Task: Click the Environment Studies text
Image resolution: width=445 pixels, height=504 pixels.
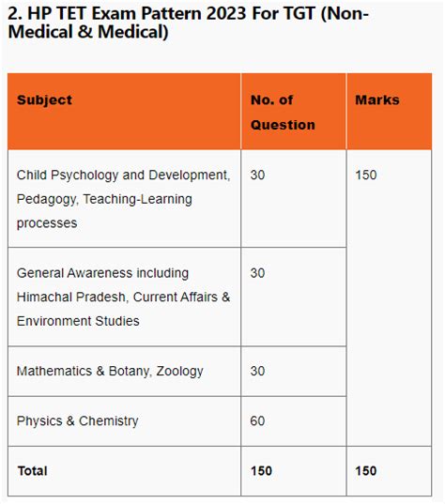Action: [78, 321]
